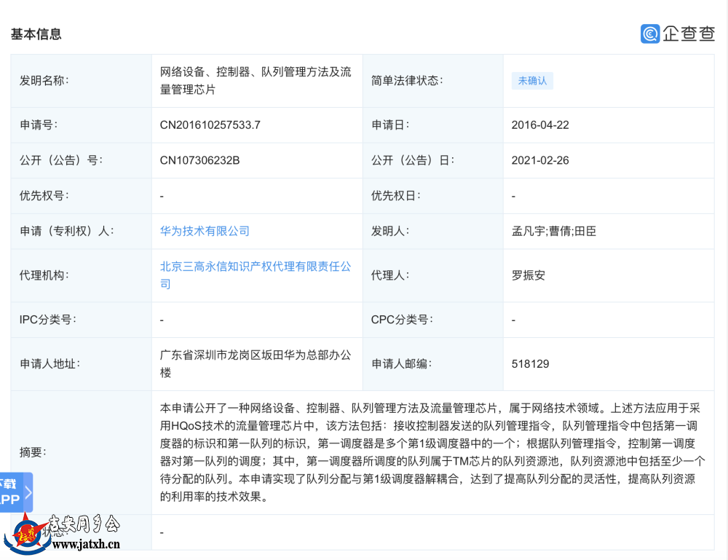Click the 未确认 legal status tag
This screenshot has width=728, height=560.
(x=532, y=81)
